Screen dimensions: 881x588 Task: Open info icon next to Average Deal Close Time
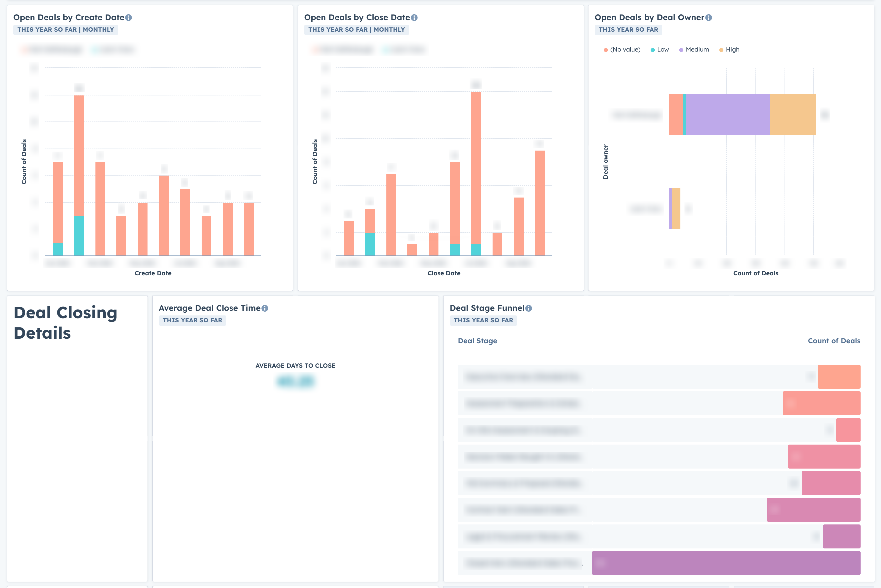[265, 308]
